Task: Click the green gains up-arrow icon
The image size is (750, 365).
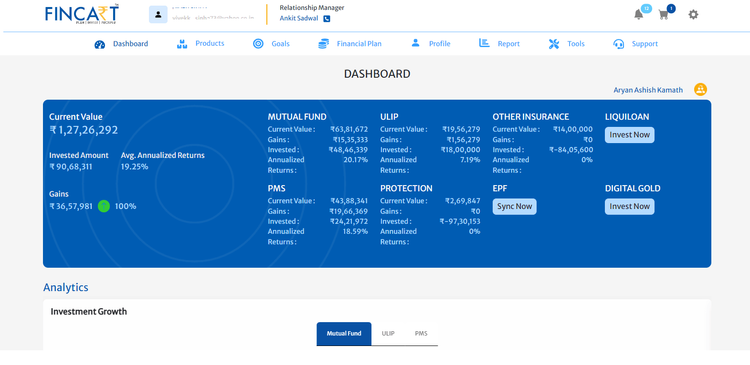Action: click(104, 206)
